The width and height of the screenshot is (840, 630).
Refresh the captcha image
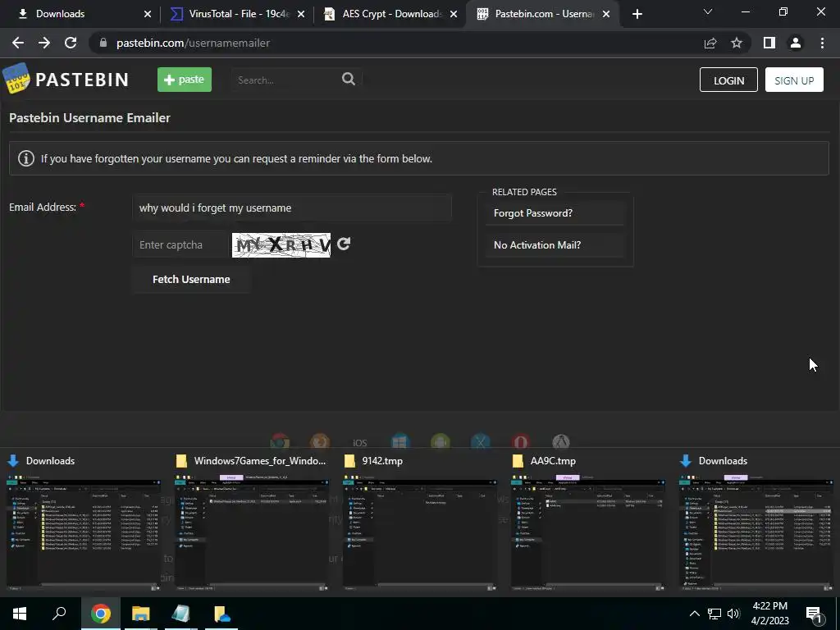click(344, 244)
